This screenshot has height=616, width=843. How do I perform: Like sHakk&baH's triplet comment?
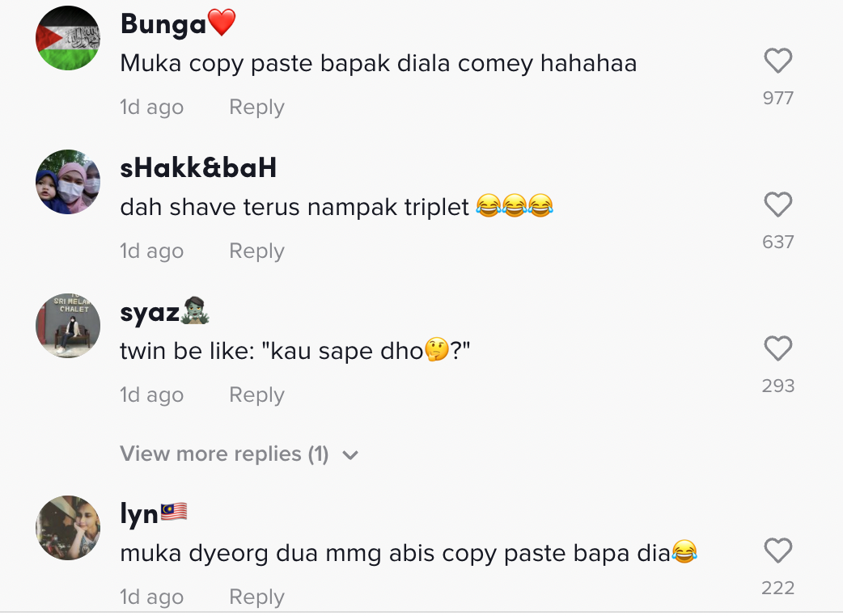pyautogui.click(x=778, y=205)
